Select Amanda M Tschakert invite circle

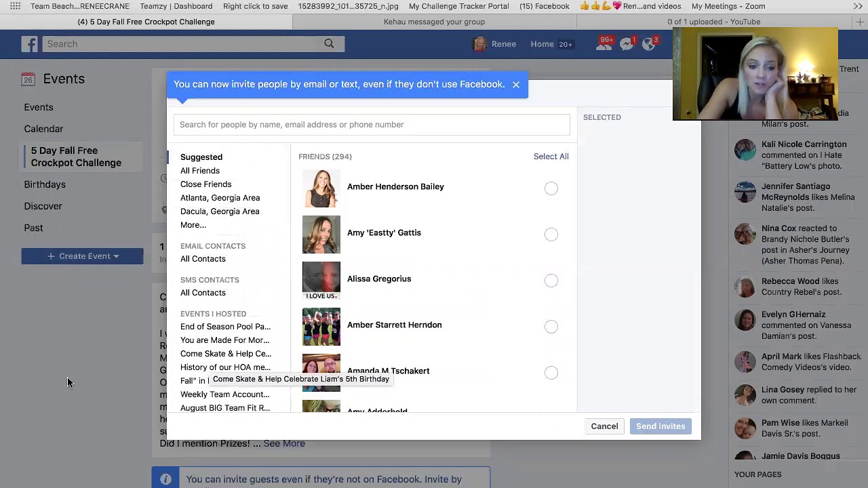pos(551,373)
